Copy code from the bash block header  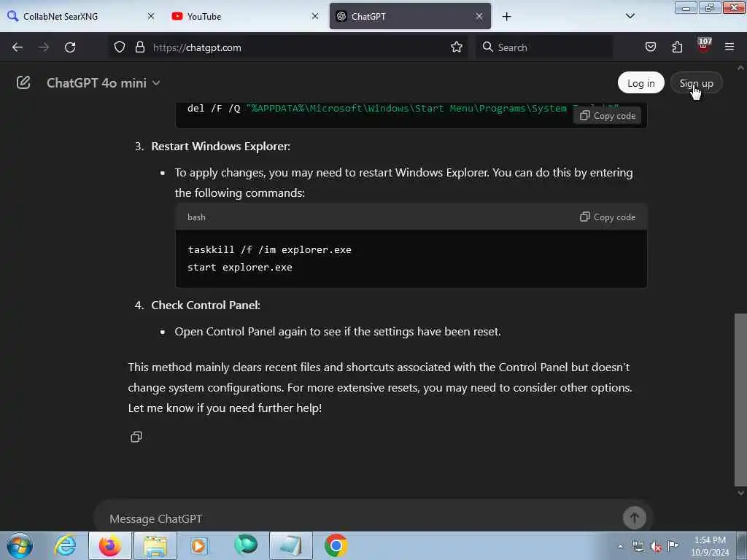pyautogui.click(x=608, y=217)
